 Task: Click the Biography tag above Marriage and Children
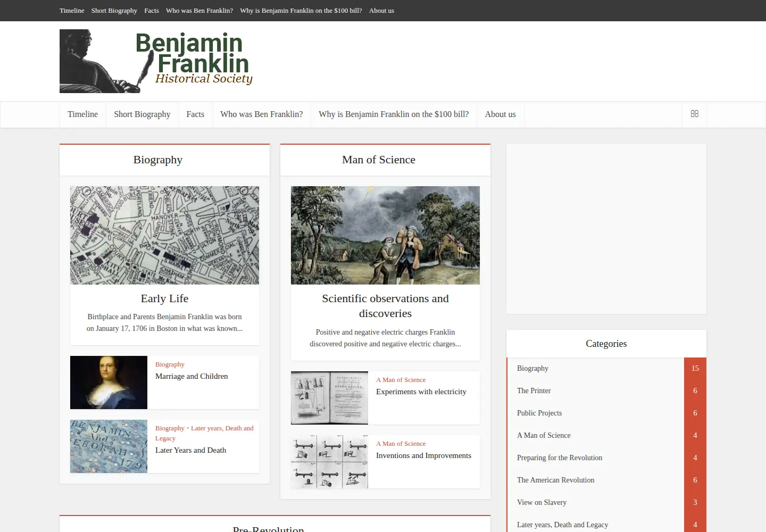170,364
